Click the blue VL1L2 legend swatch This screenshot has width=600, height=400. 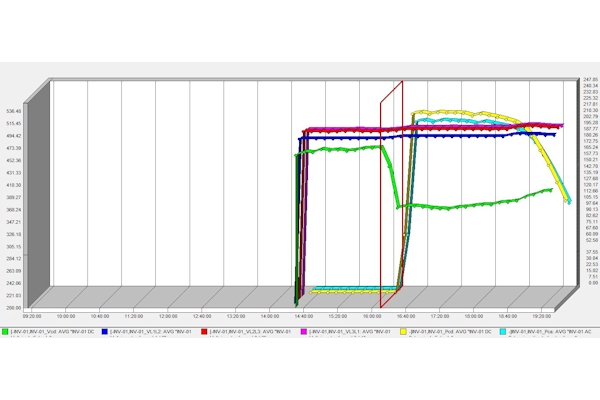coord(107,329)
